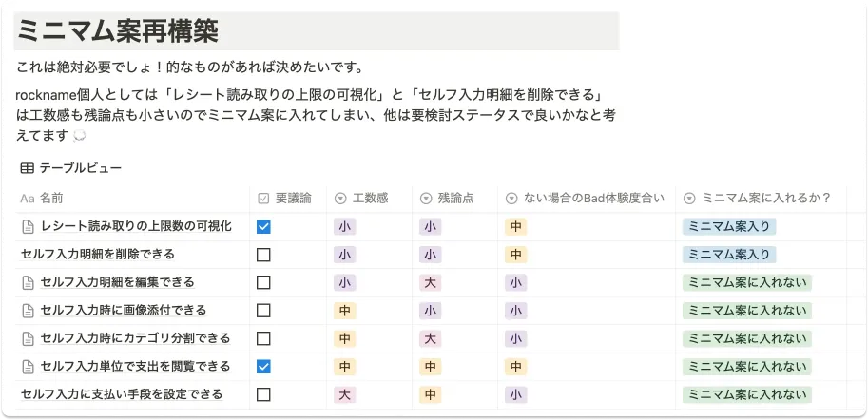Open 工数感 tag 中 in 画像添付できる row
This screenshot has width=868, height=420.
pyautogui.click(x=344, y=311)
